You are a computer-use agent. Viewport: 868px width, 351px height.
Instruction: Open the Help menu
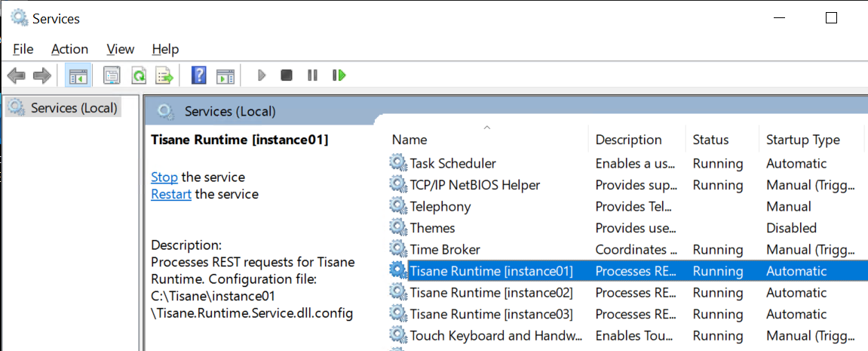(165, 49)
